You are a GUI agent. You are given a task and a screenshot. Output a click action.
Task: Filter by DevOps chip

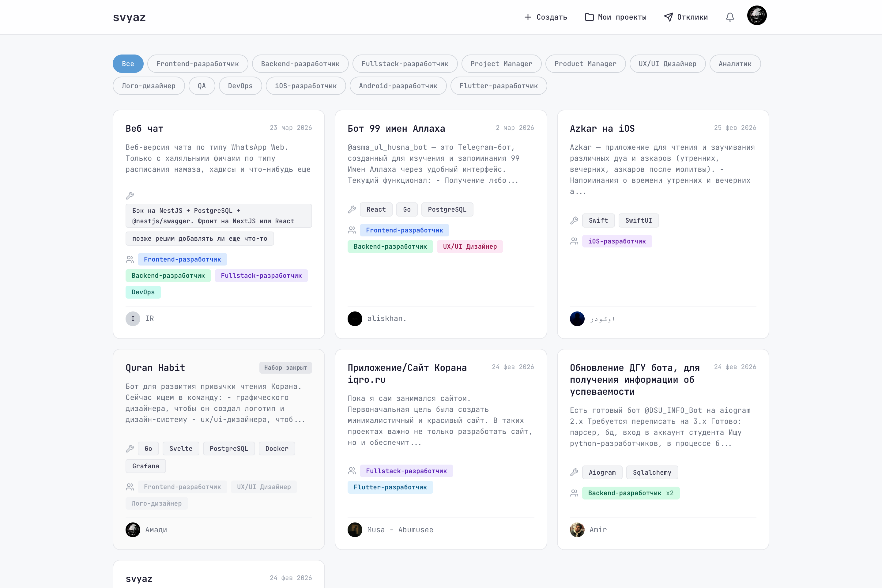coord(240,86)
